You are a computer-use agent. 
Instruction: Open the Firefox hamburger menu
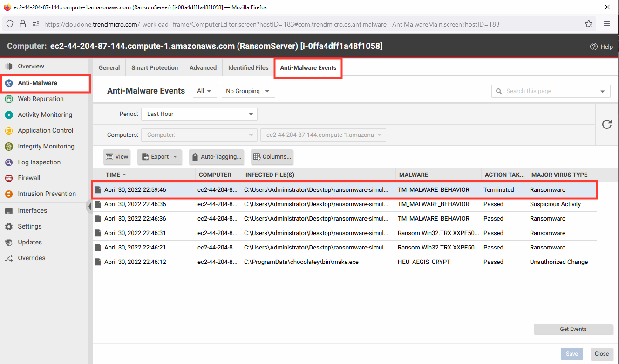click(x=607, y=24)
